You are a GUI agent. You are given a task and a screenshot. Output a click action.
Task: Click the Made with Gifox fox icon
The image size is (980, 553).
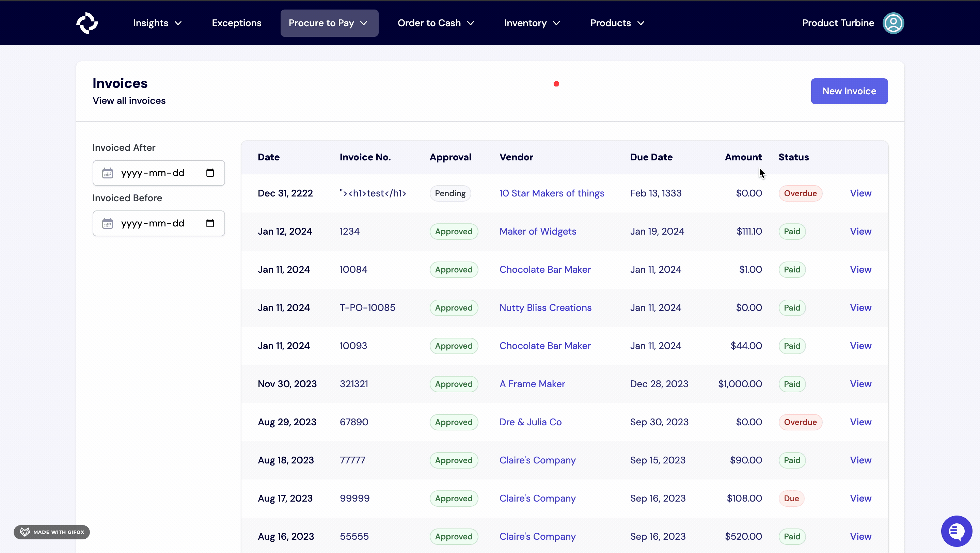pos(25,532)
